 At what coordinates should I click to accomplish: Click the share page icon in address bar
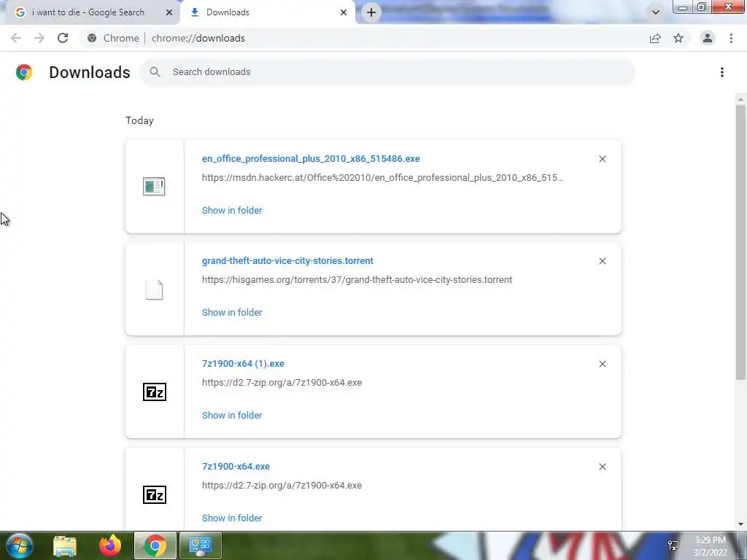655,38
